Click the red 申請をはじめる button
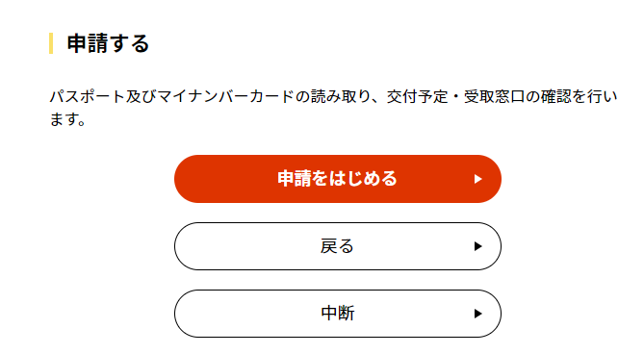Screen dimensions: 644x354 click(338, 179)
